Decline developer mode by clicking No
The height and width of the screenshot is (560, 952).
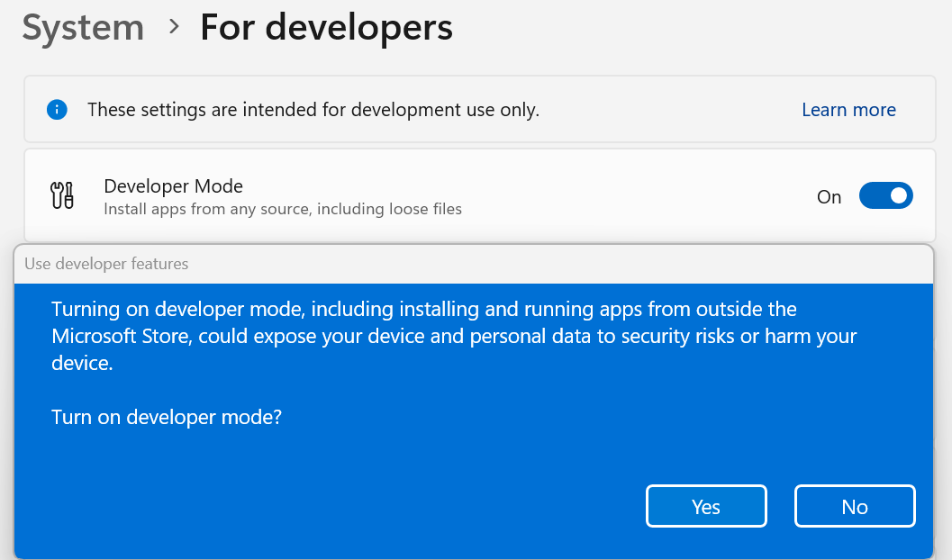(854, 506)
